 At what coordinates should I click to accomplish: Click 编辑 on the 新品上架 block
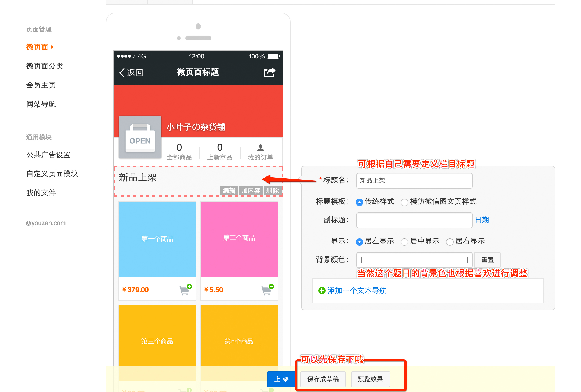pos(229,190)
